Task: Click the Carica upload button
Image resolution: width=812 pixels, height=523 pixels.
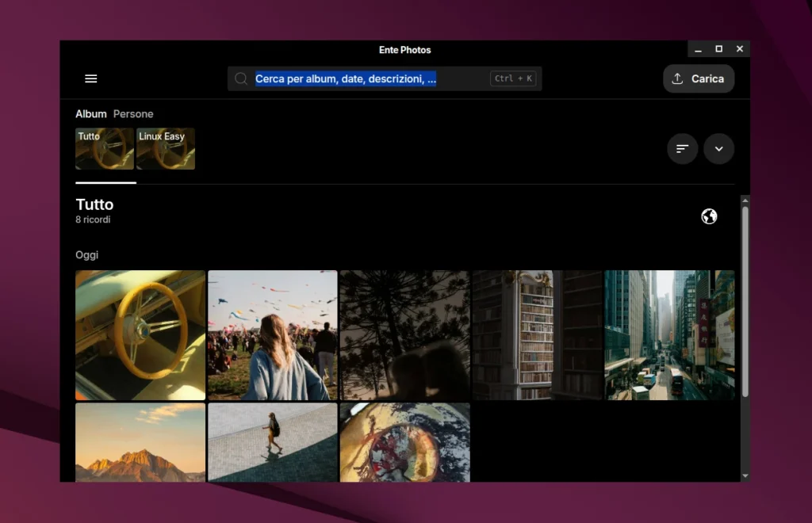Action: tap(698, 78)
